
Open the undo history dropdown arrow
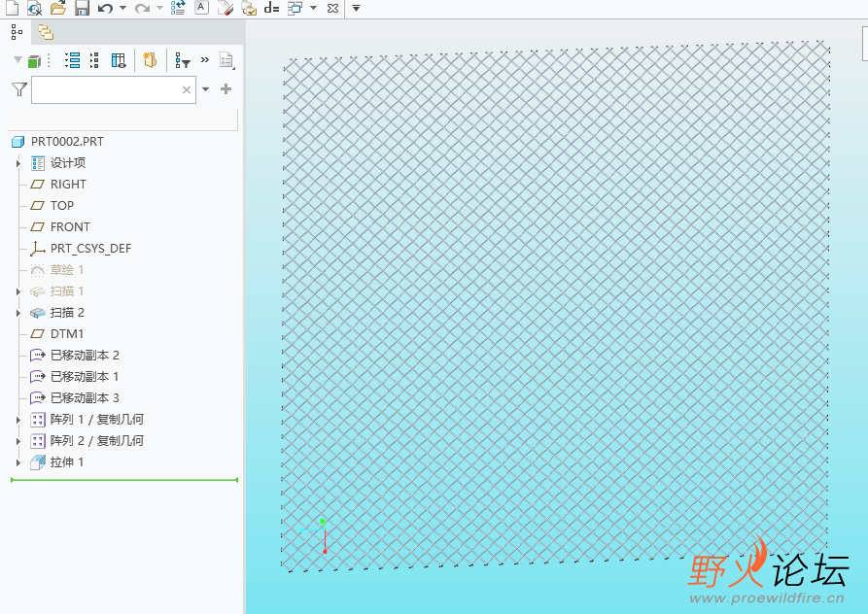pyautogui.click(x=122, y=8)
